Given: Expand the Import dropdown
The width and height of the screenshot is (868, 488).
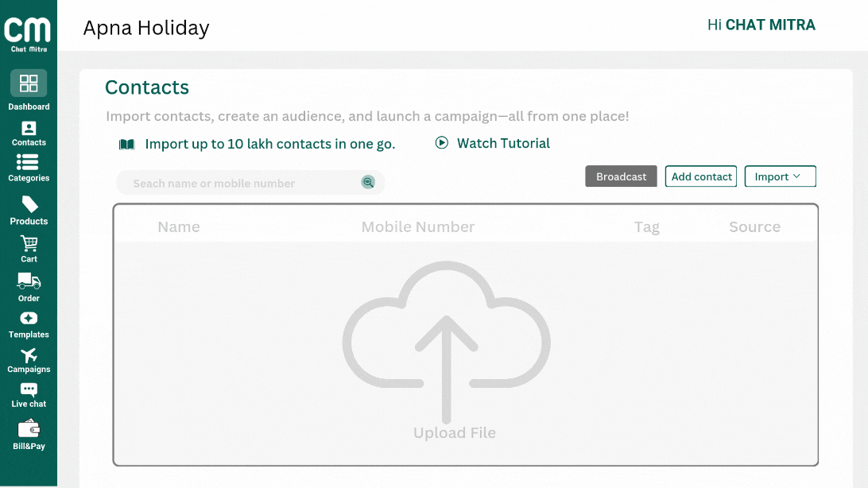Looking at the screenshot, I should 780,176.
